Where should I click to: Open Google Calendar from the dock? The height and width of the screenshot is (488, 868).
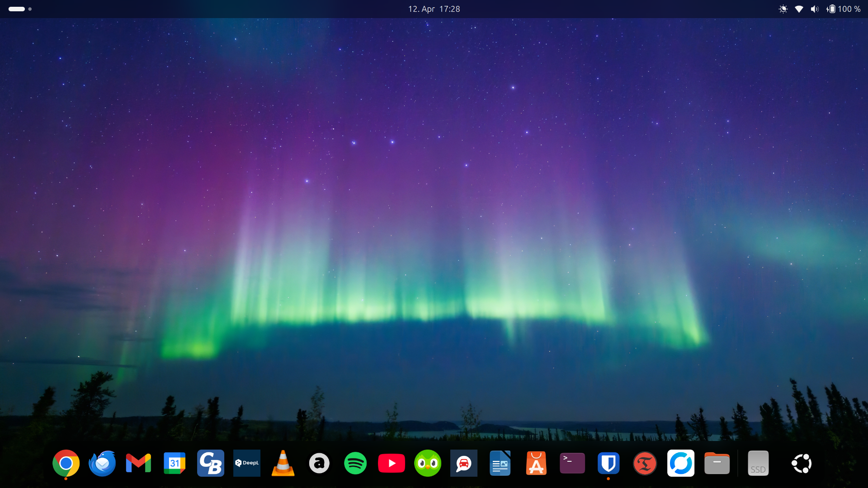(x=175, y=463)
